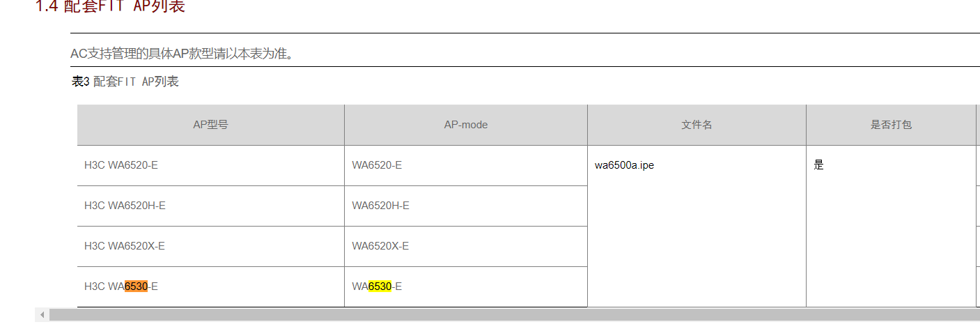Viewport: 980px width, 336px height.
Task: Click the heading "1.4 配套FIT AP列表"
Action: (x=110, y=7)
